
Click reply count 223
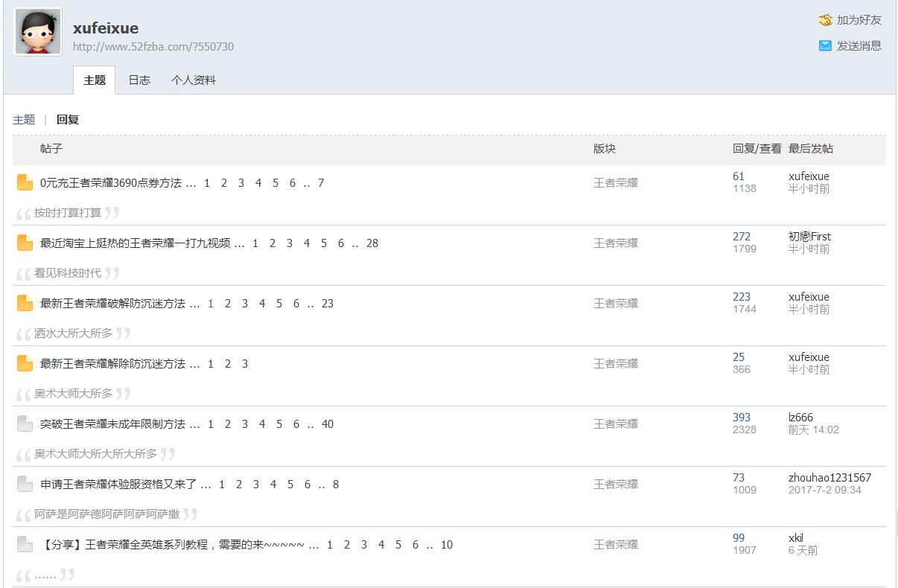pyautogui.click(x=742, y=297)
